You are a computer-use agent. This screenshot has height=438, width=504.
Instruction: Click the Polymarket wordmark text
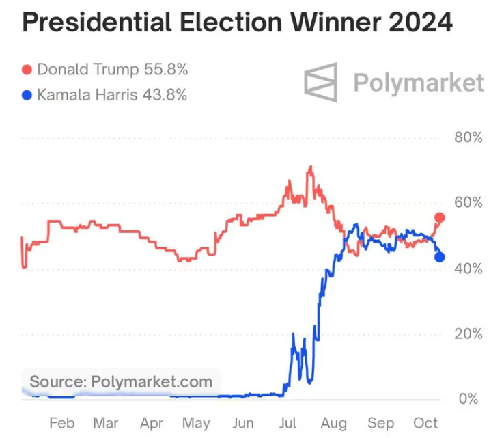pyautogui.click(x=419, y=83)
